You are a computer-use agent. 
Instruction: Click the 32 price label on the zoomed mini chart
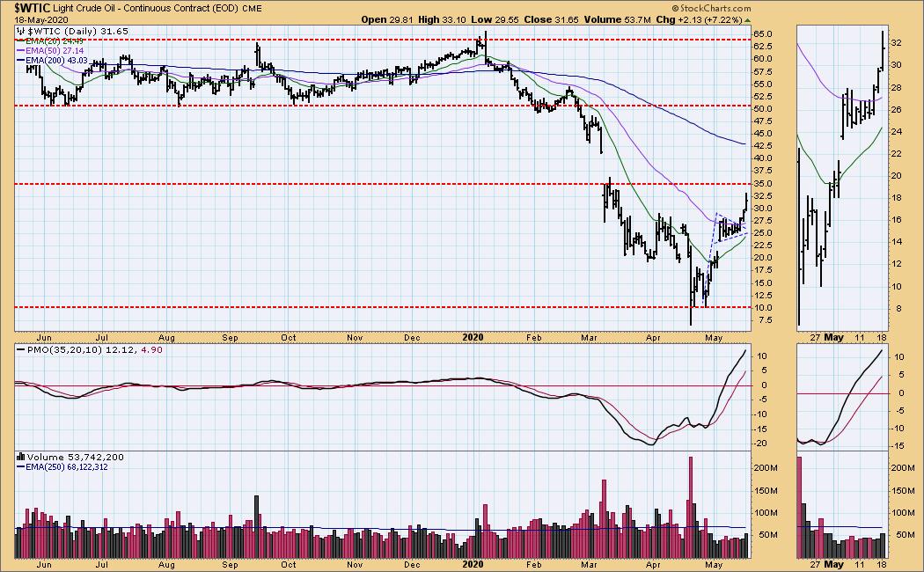897,43
